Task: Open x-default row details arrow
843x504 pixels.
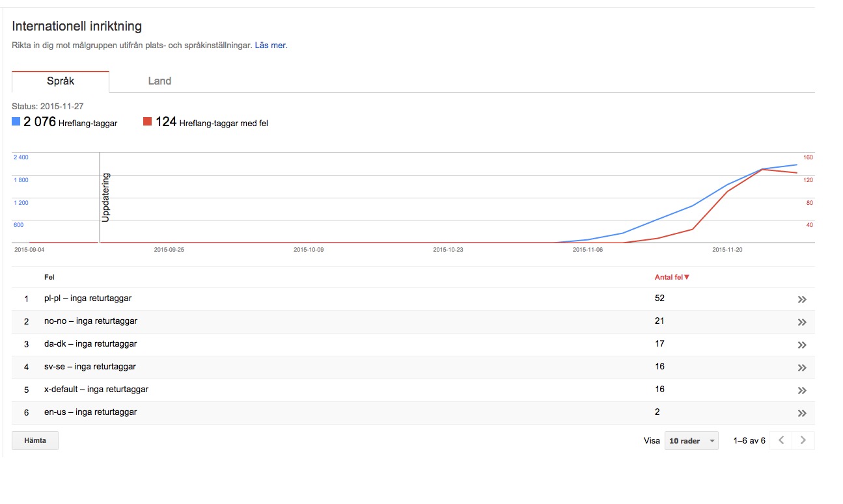Action: point(801,390)
